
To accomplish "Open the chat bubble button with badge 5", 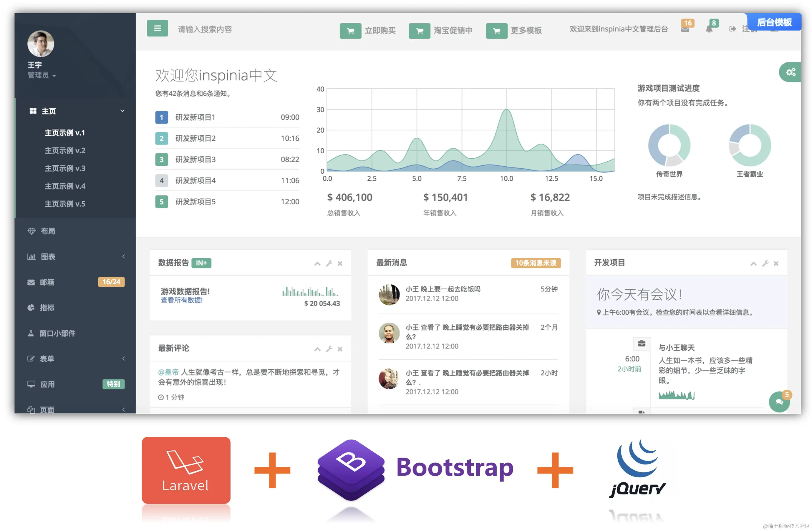I will point(779,402).
